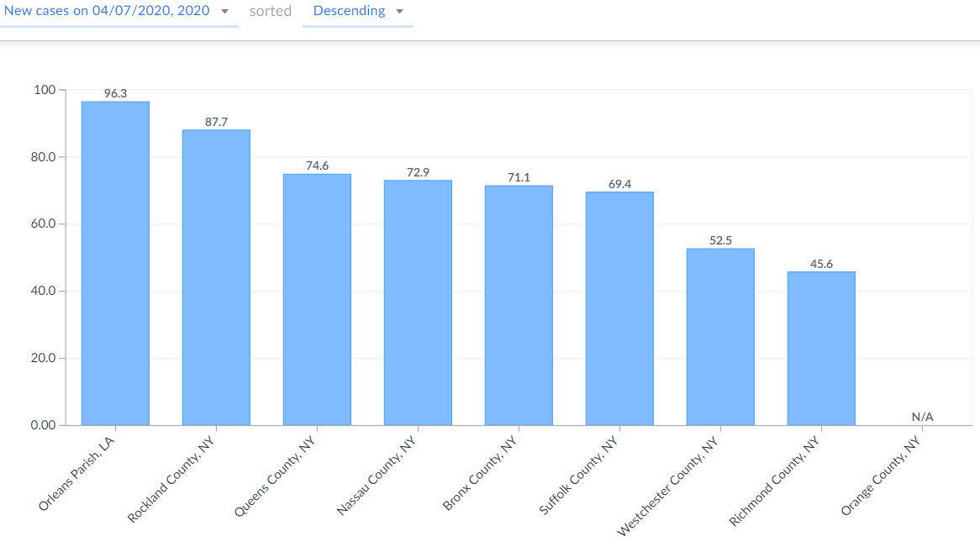980x547 pixels.
Task: Click the 45.6 value label
Action: click(821, 265)
